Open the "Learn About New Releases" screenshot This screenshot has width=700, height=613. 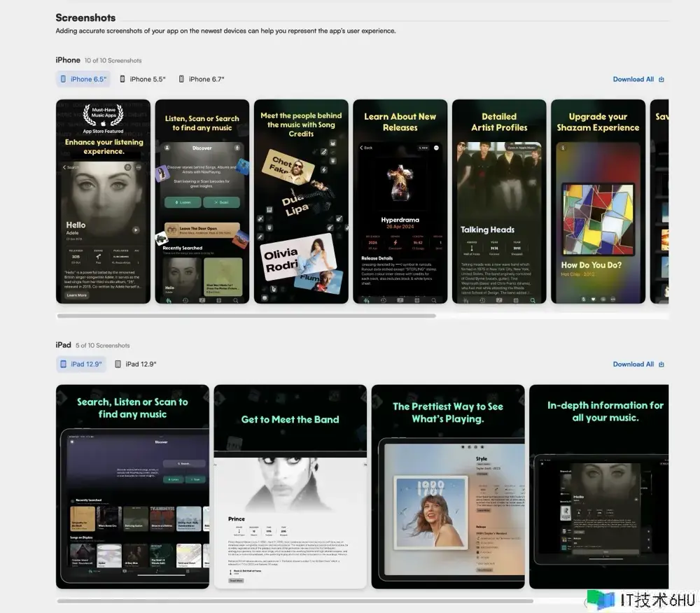[400, 202]
